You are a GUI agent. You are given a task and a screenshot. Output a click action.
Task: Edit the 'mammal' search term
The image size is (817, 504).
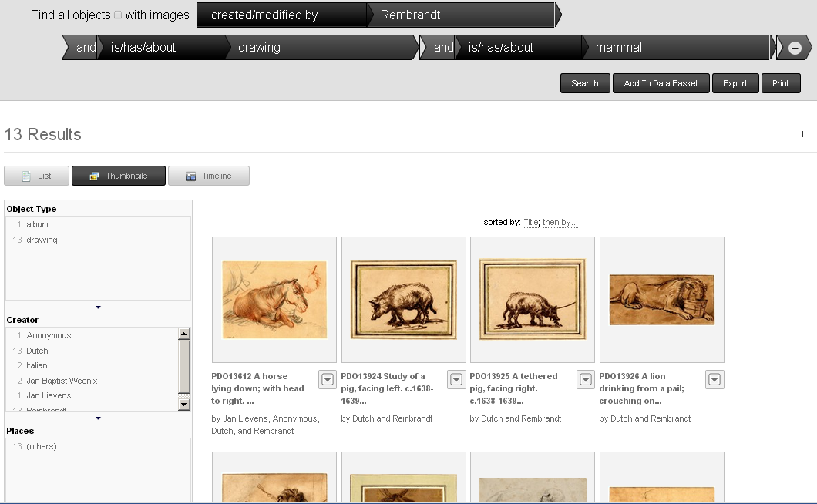[x=676, y=48]
